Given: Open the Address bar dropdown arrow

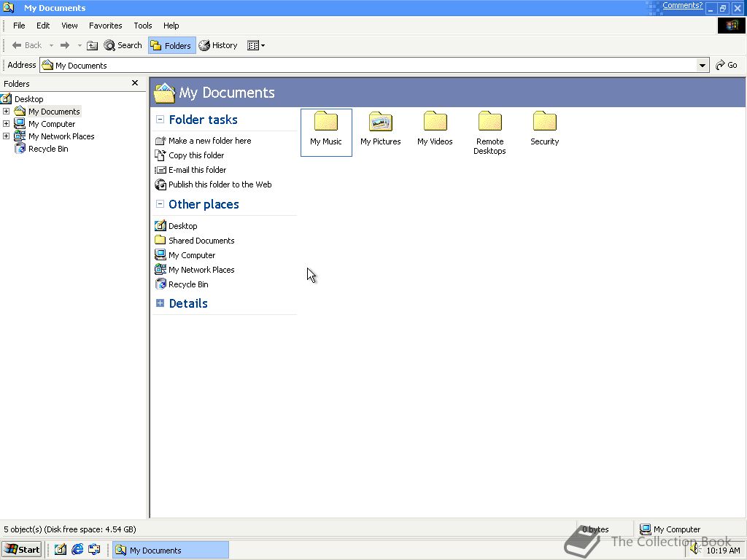Looking at the screenshot, I should coord(703,65).
